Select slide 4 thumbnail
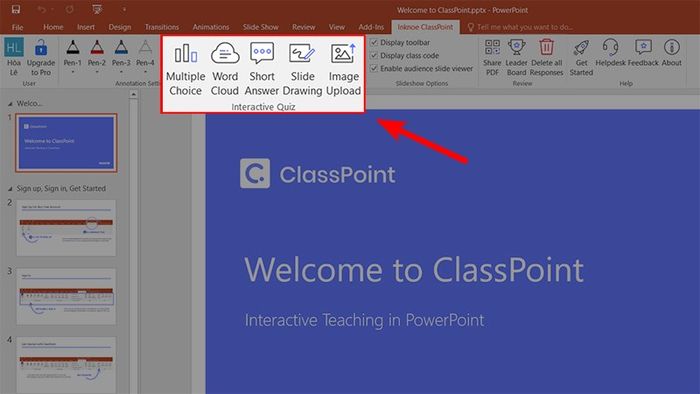The width and height of the screenshot is (700, 394). [x=66, y=365]
